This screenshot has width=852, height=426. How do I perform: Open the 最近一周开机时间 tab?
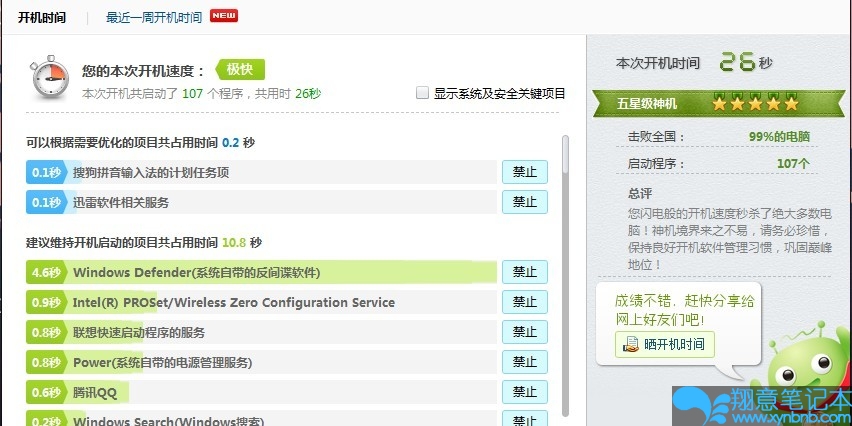pos(154,17)
